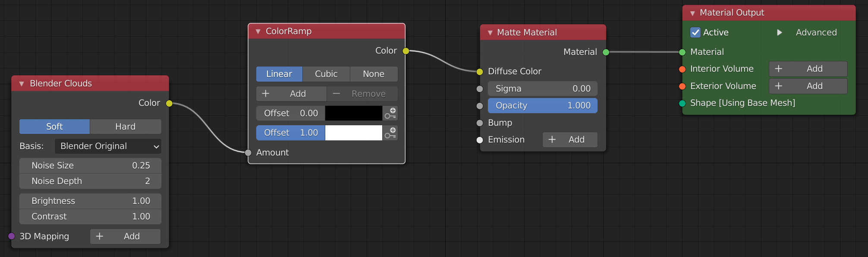Switch noise type to Hard
The width and height of the screenshot is (868, 257).
[125, 127]
